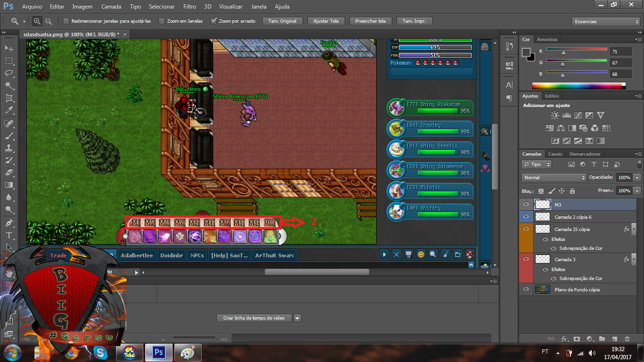644x362 pixels.
Task: Open the Normal blend mode dropdown
Action: (x=554, y=178)
